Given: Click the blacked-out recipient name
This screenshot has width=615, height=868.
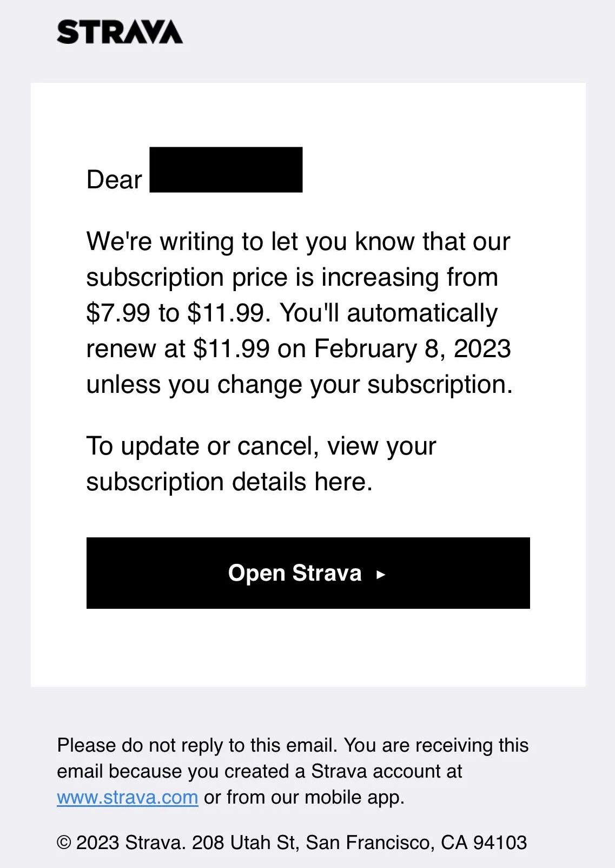Looking at the screenshot, I should [226, 169].
